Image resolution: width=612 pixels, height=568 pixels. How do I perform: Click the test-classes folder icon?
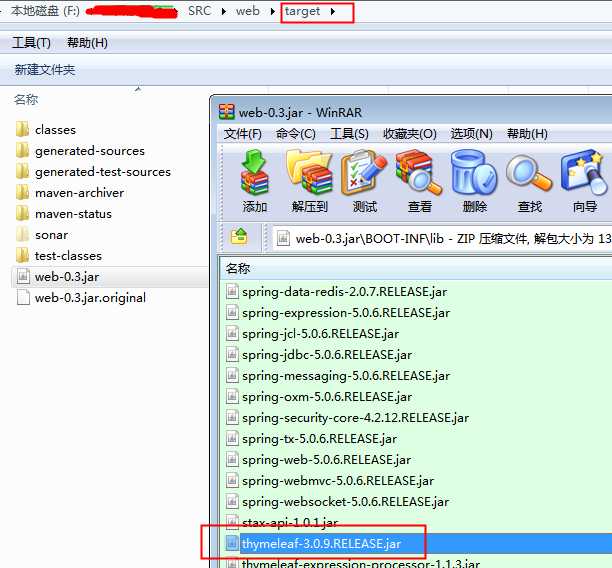(23, 256)
